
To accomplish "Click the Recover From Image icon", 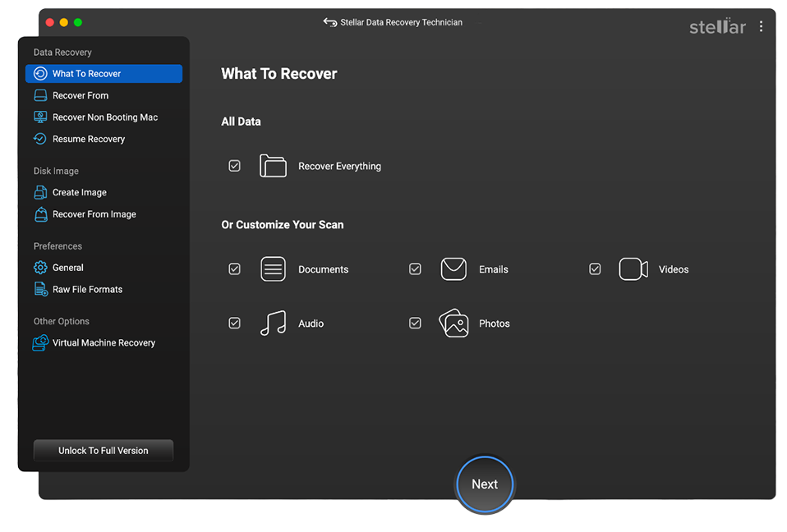I will point(40,214).
